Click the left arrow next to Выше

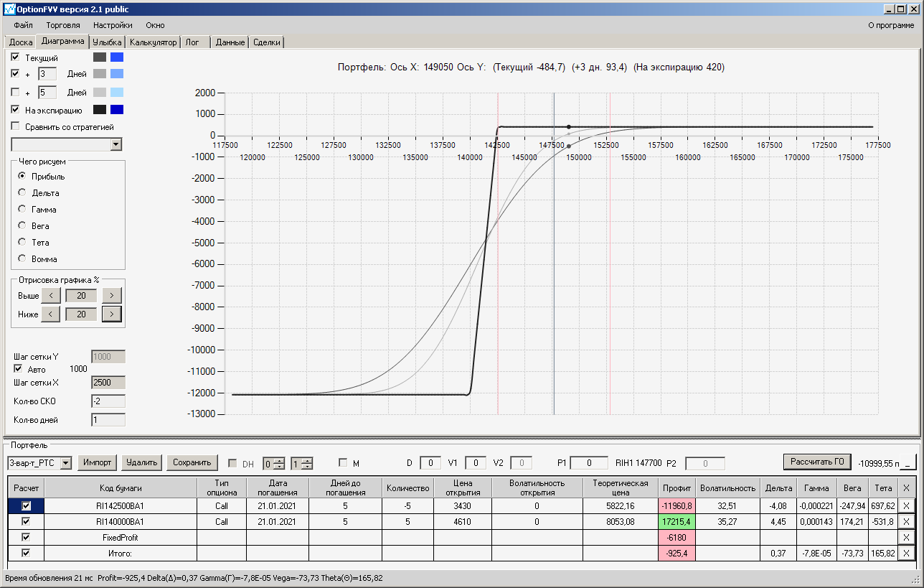click(50, 295)
